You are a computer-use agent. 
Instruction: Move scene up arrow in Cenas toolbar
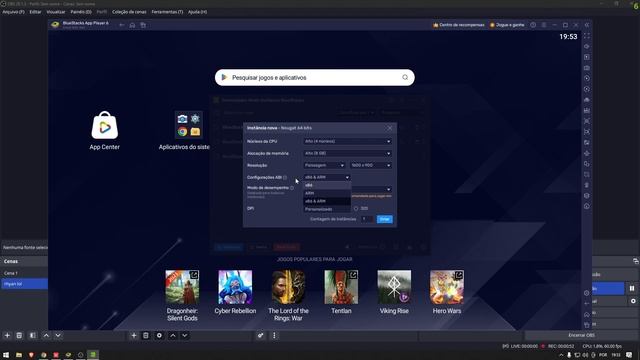pyautogui.click(x=46, y=336)
